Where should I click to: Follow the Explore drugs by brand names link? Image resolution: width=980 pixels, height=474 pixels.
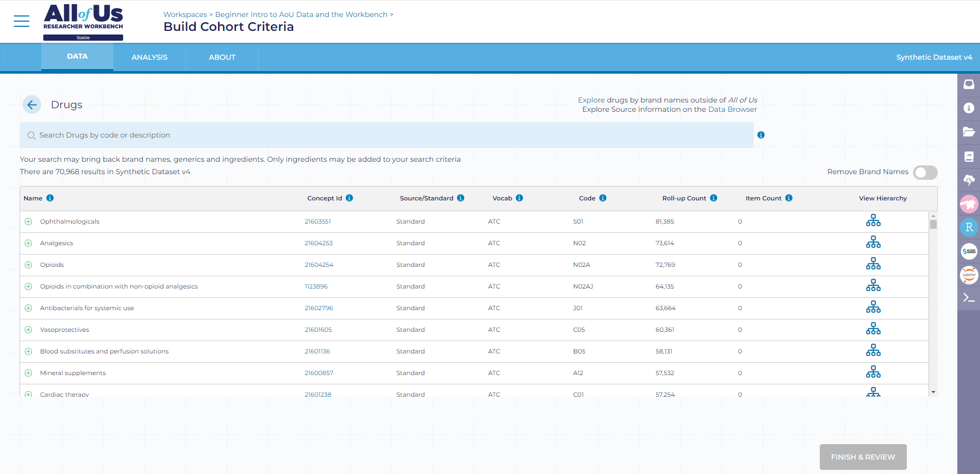coord(591,100)
